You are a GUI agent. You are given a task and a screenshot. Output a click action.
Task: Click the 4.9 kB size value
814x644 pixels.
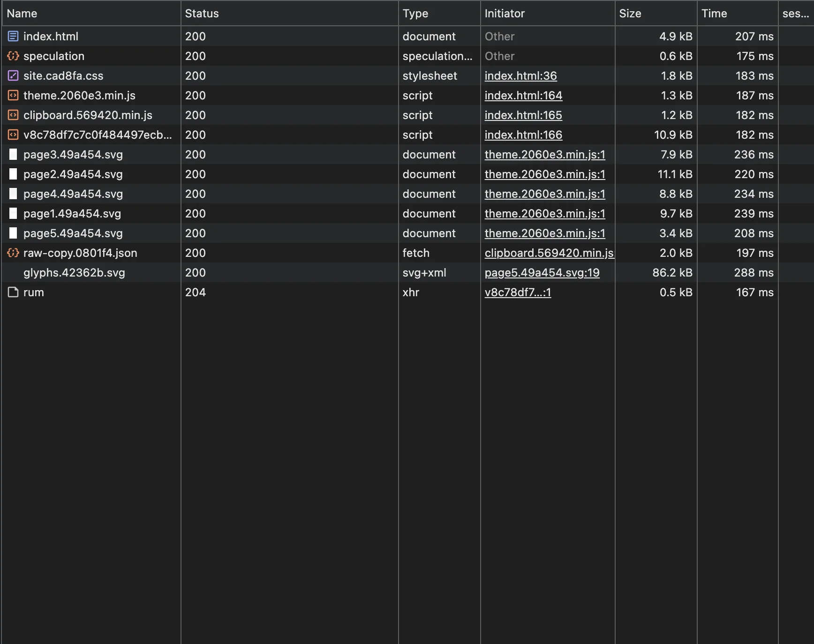[x=676, y=36]
